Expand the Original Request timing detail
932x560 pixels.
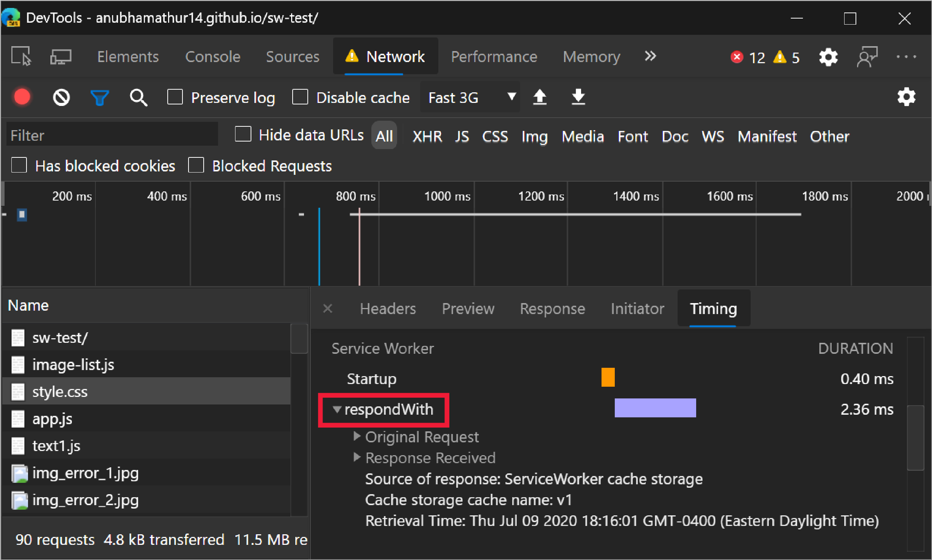357,436
